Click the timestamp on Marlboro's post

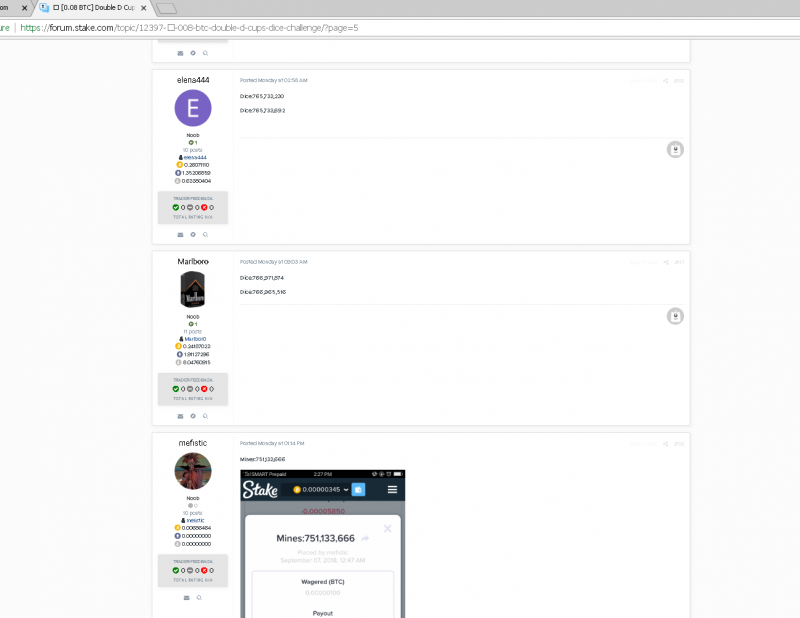point(273,262)
